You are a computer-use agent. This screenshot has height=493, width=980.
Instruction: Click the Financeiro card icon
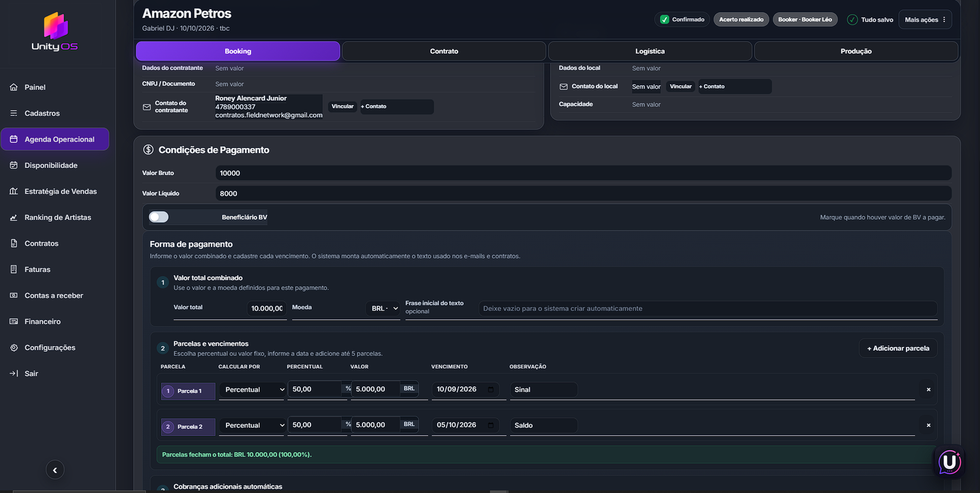click(x=13, y=322)
